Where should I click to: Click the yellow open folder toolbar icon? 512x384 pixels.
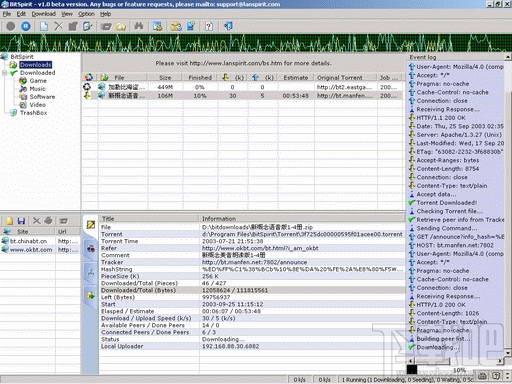(x=121, y=26)
